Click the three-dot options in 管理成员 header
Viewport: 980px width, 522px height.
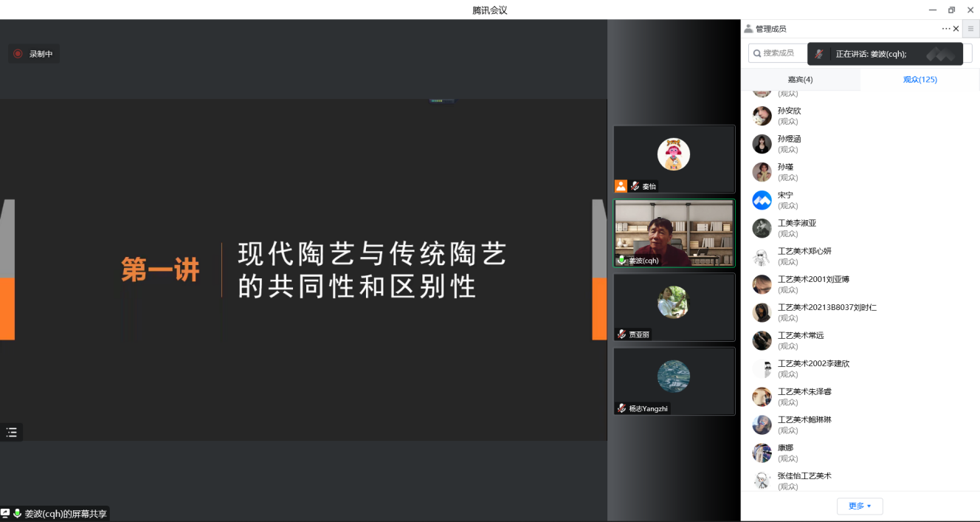click(x=946, y=29)
